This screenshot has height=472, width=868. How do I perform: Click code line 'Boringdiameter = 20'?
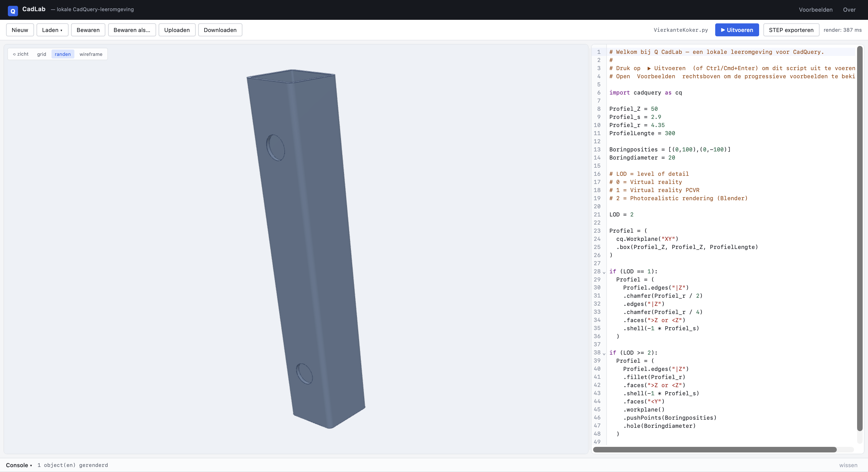(x=642, y=158)
